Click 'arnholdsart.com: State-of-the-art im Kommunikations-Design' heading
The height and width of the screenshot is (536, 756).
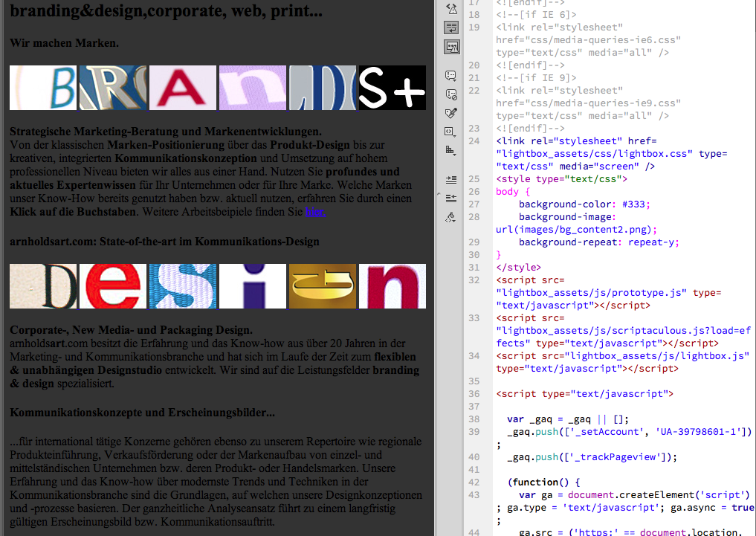tap(164, 242)
